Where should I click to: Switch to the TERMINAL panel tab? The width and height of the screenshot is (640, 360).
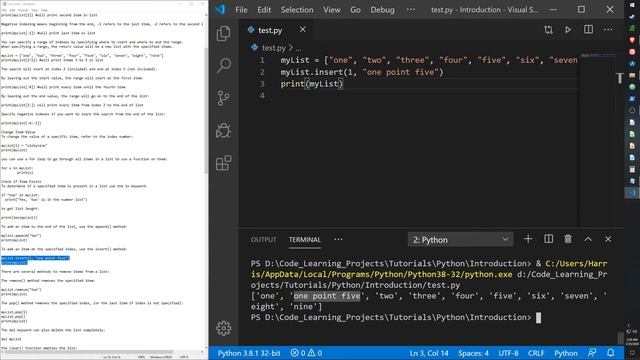pos(305,240)
